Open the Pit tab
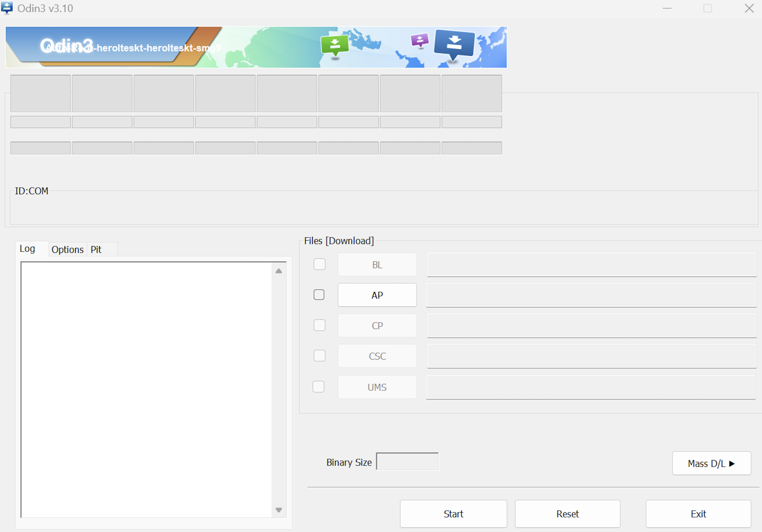 [x=96, y=250]
